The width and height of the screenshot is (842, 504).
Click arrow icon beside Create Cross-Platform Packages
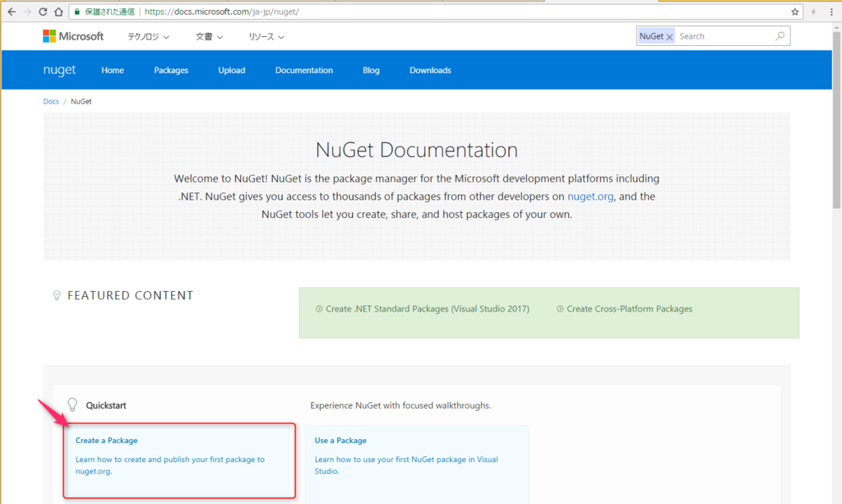559,308
